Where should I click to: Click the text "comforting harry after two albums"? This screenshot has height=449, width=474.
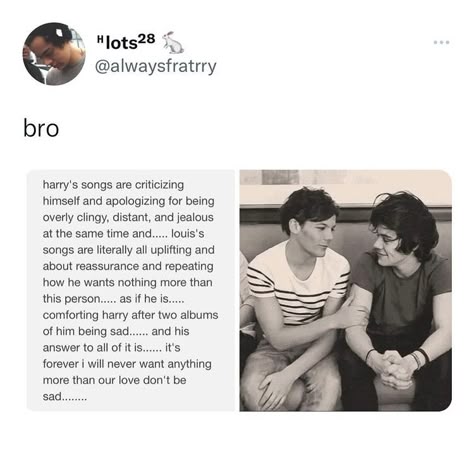coord(130,315)
